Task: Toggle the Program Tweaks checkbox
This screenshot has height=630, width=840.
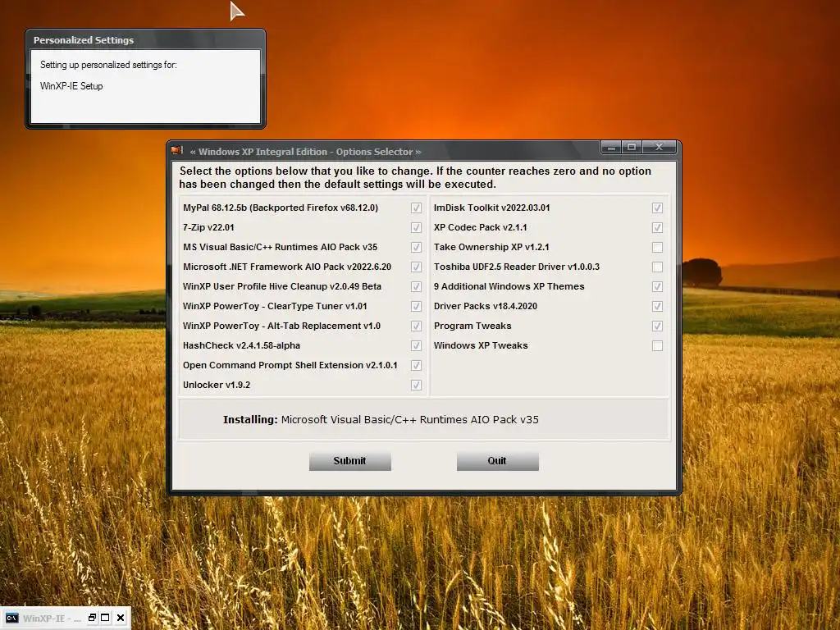Action: [657, 326]
